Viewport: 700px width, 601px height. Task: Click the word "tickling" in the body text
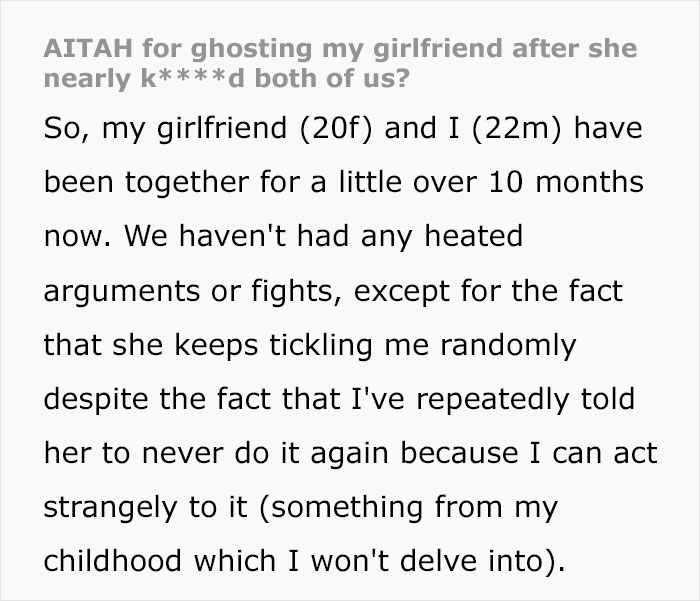(x=321, y=346)
